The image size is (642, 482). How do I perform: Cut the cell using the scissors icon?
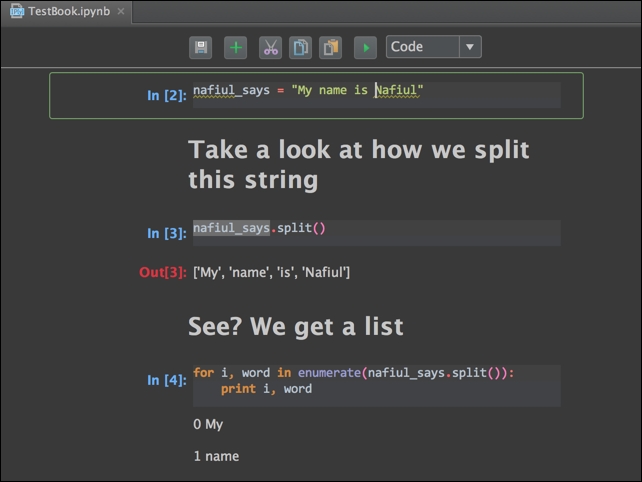pos(270,48)
